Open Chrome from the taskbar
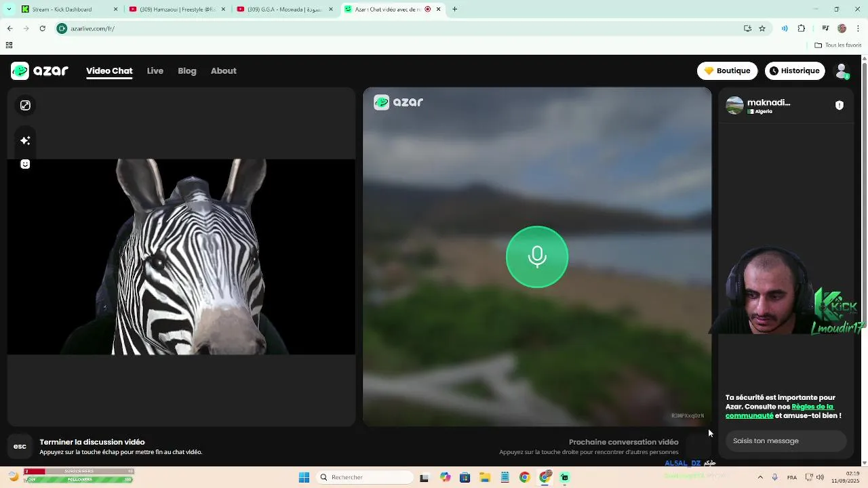 click(524, 477)
